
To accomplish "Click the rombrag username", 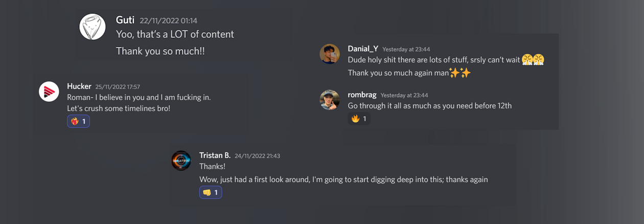I will 362,95.
